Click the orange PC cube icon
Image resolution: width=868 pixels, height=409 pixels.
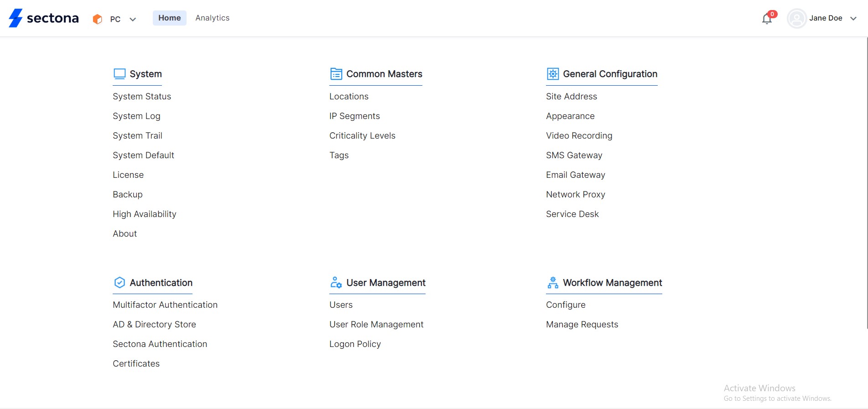click(97, 19)
